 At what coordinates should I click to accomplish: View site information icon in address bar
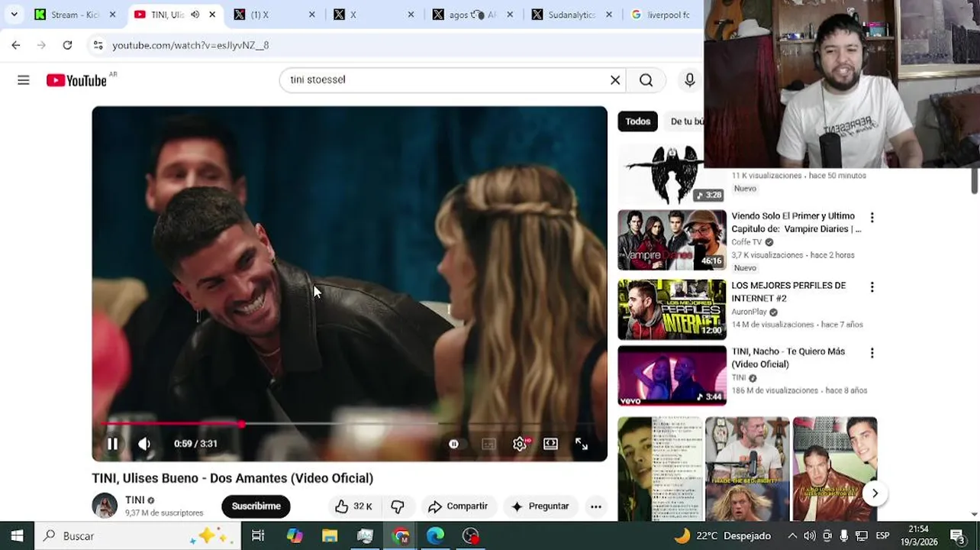pos(98,45)
